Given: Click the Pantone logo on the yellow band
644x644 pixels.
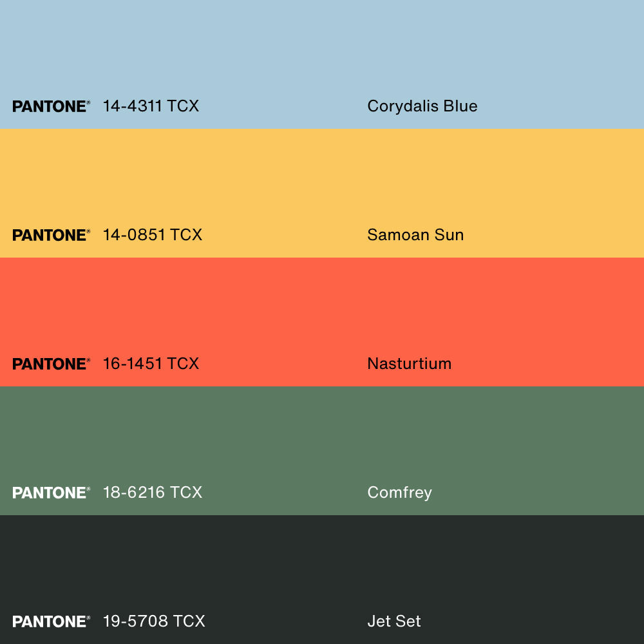Looking at the screenshot, I should point(51,235).
